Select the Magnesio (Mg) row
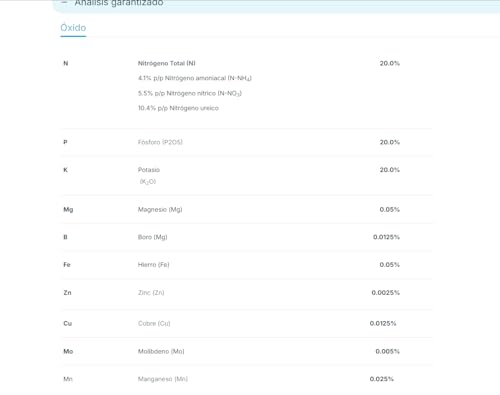 click(247, 209)
